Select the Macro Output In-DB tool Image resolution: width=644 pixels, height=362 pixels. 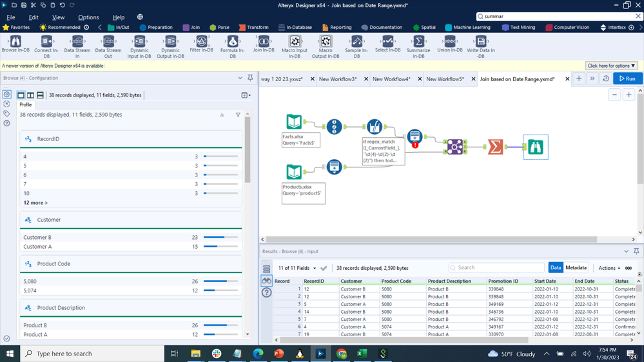coord(326,46)
